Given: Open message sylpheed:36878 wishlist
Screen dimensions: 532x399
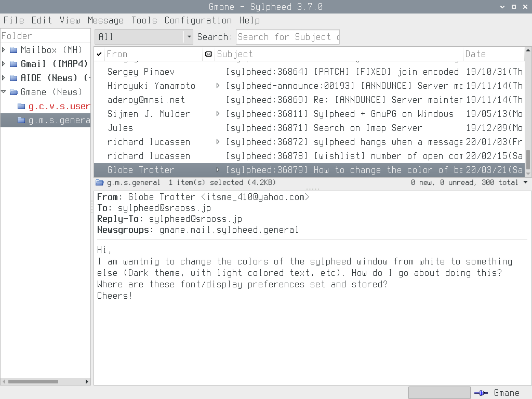Looking at the screenshot, I should (x=309, y=156).
